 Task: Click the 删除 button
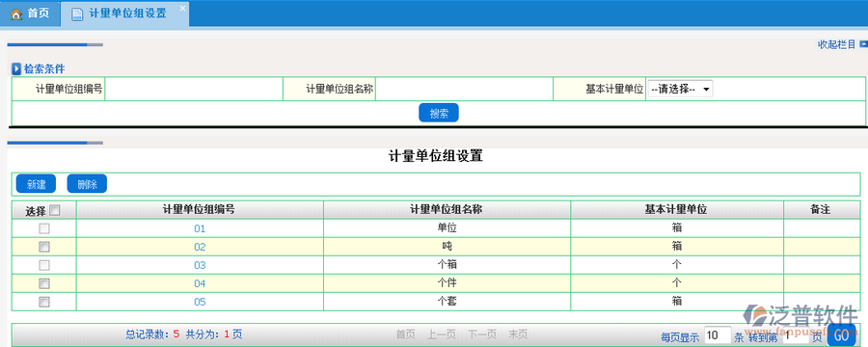tap(87, 184)
